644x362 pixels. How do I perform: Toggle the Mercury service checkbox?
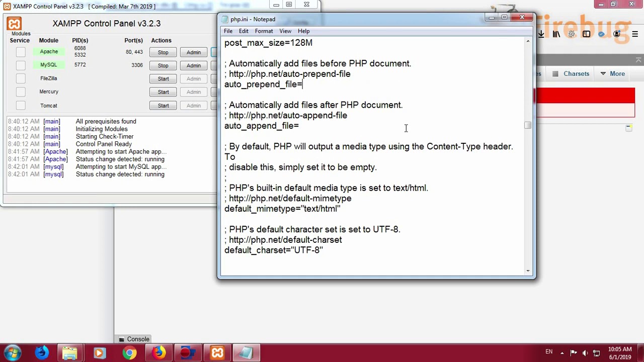pyautogui.click(x=21, y=92)
